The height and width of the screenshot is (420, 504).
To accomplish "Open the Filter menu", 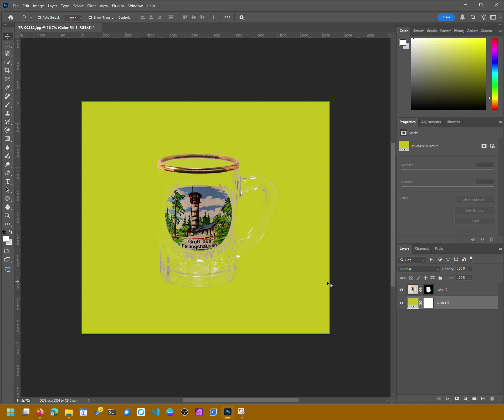I will pos(91,6).
